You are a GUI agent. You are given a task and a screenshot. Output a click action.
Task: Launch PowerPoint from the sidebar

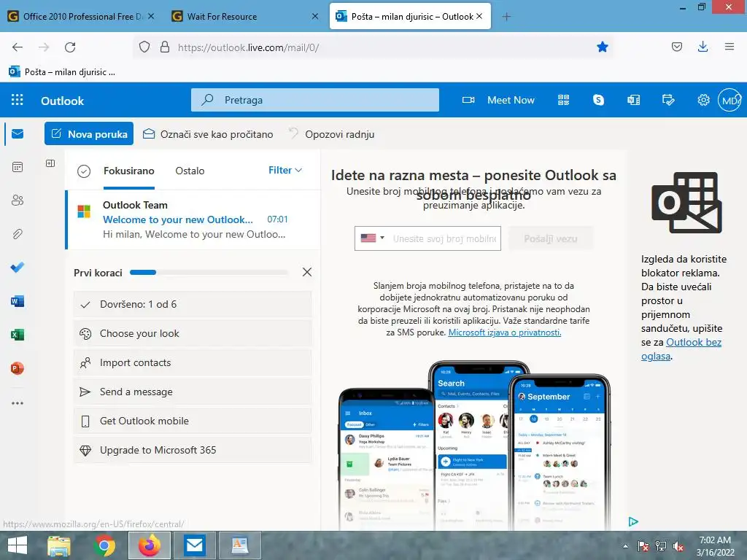(x=18, y=368)
